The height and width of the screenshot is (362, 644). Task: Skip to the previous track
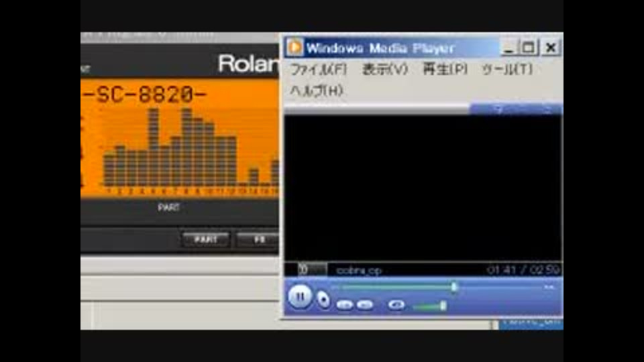tap(344, 304)
